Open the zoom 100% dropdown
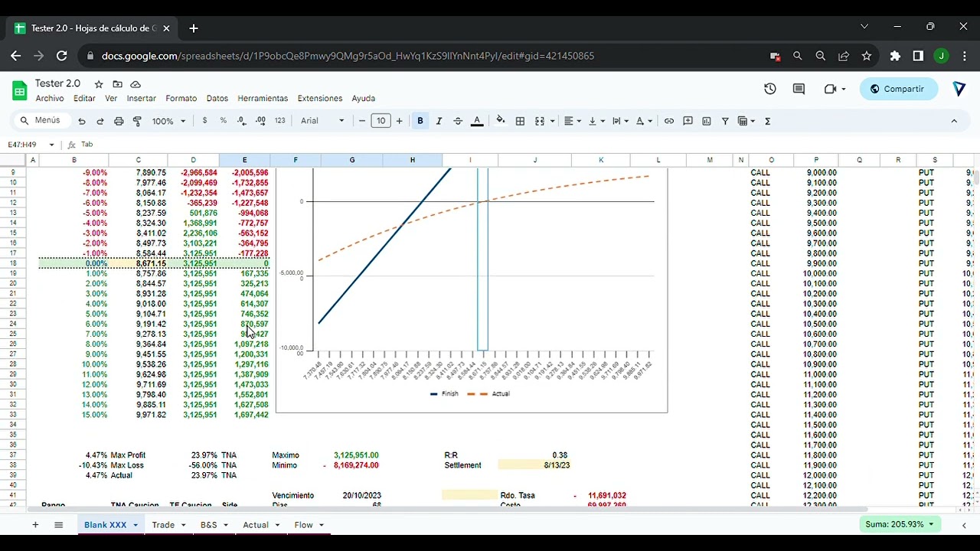The image size is (980, 551). 168,121
